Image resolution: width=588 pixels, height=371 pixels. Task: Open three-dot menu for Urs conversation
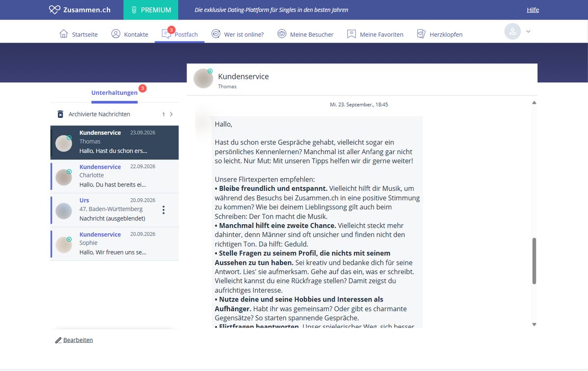point(164,210)
